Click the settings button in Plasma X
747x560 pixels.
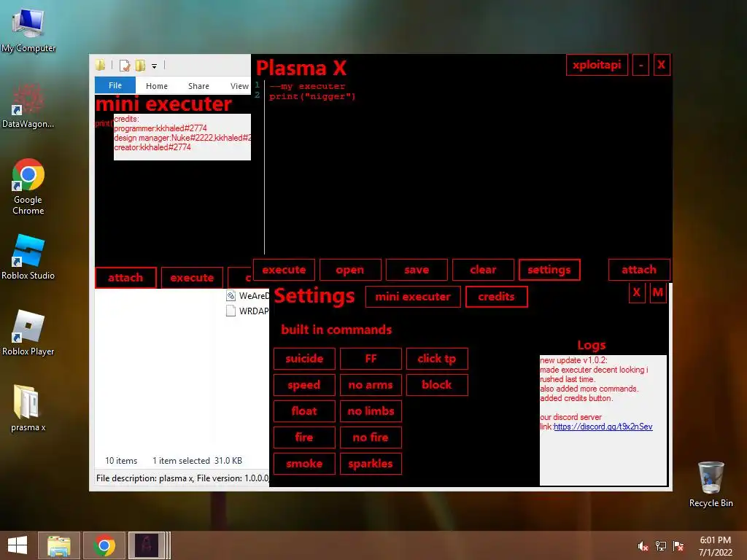(549, 270)
